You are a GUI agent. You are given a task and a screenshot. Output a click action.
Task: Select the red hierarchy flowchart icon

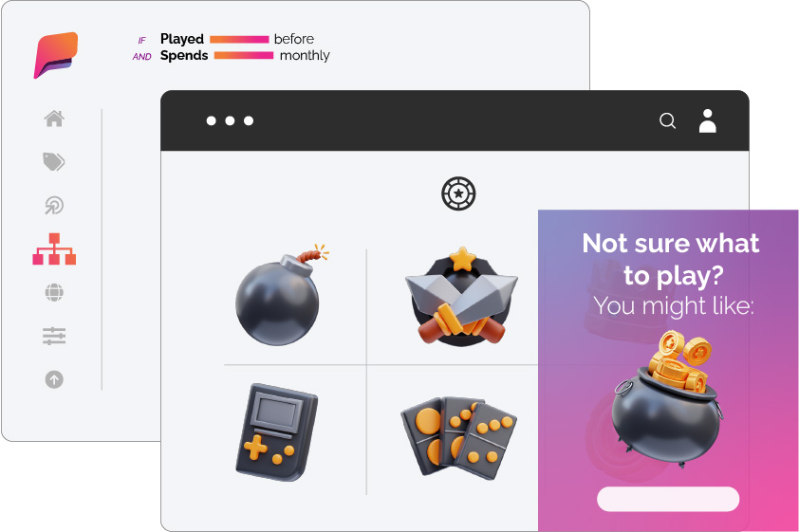point(54,249)
